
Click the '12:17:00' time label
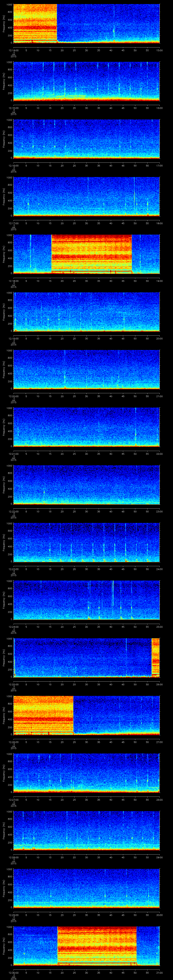tap(13, 223)
